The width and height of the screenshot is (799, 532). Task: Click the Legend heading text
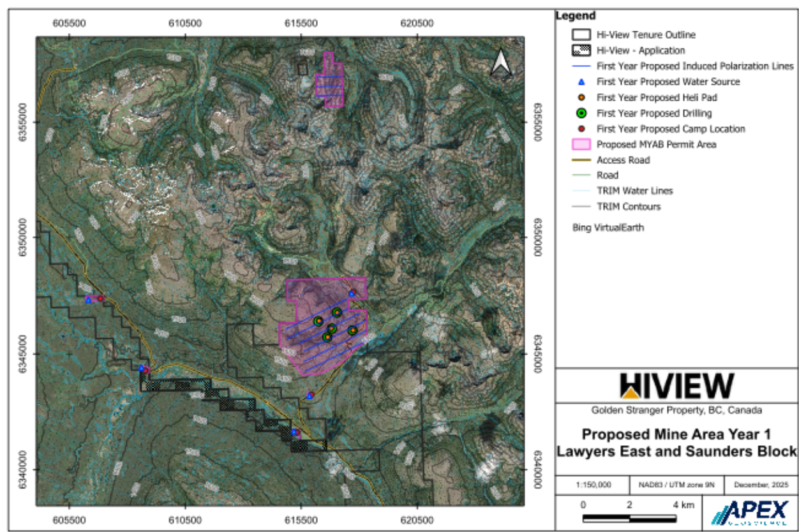click(576, 16)
